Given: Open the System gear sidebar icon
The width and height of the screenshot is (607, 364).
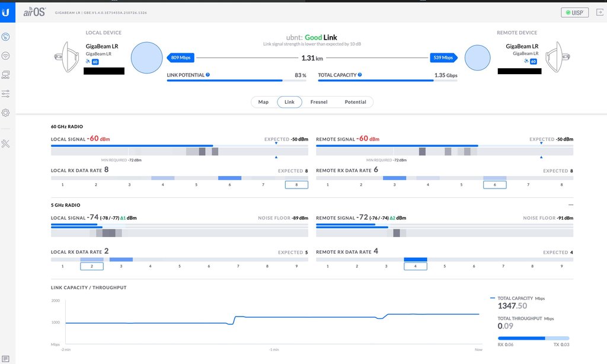Looking at the screenshot, I should pyautogui.click(x=6, y=113).
